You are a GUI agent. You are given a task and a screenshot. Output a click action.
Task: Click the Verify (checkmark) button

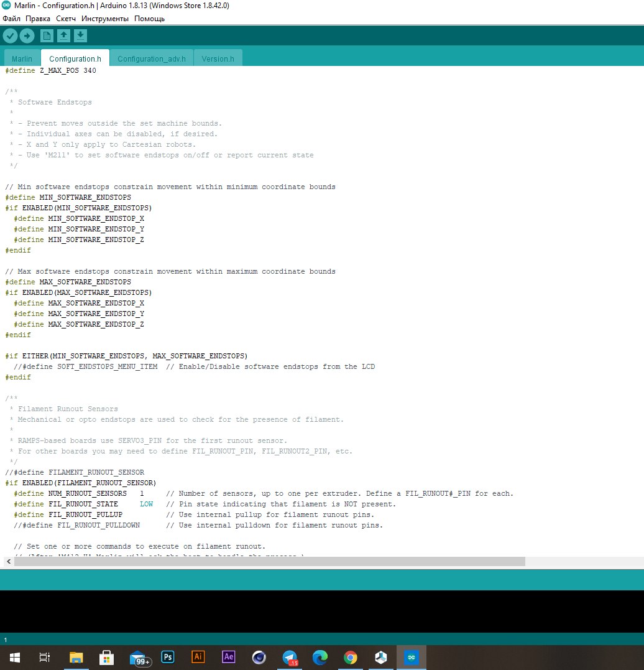point(10,36)
